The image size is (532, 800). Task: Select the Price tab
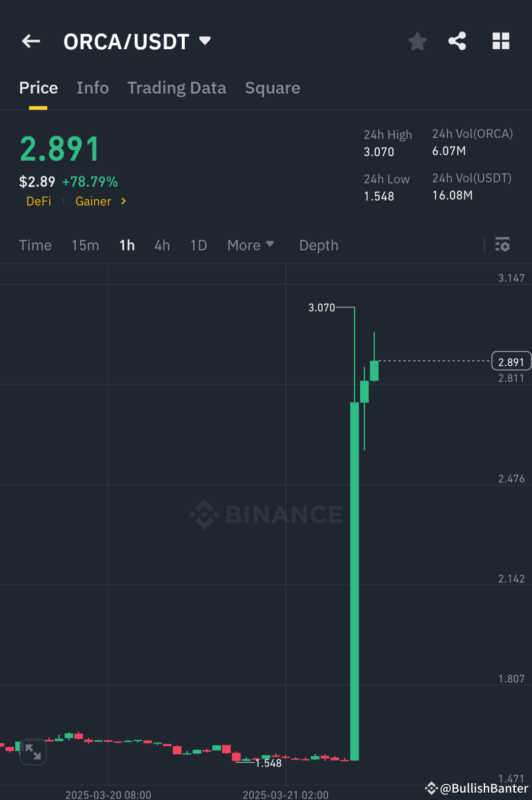pos(38,88)
